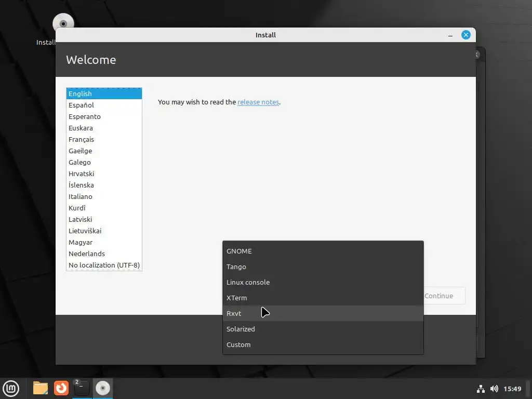Switch to the Terminal taskbar icon
Image resolution: width=532 pixels, height=399 pixels.
click(82, 388)
